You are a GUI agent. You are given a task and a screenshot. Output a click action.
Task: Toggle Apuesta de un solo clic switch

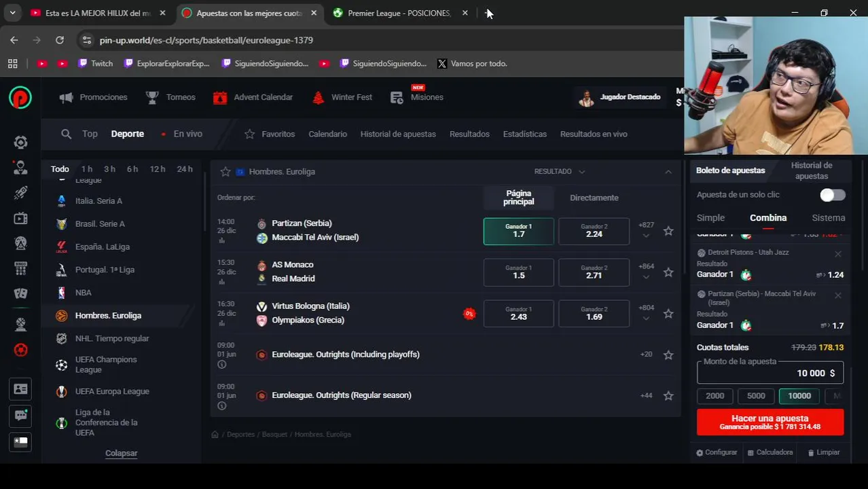tap(832, 195)
